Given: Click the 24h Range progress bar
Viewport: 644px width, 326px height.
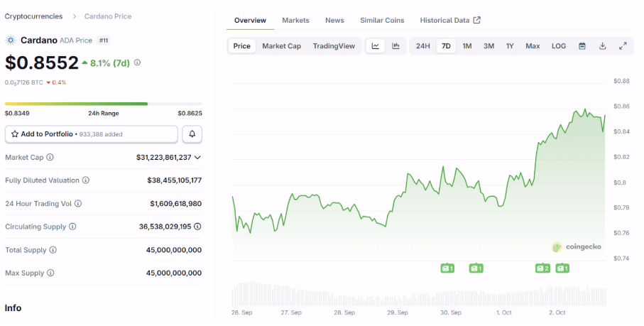Looking at the screenshot, I should pos(103,104).
